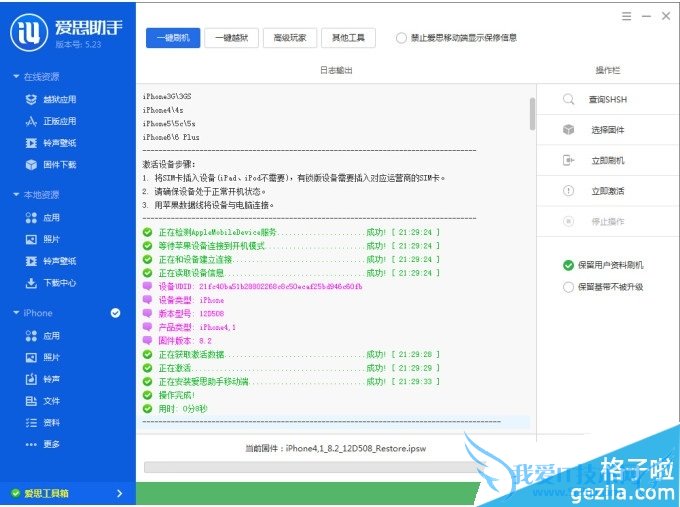Image resolution: width=680 pixels, height=507 pixels.
Task: Click the log output vertical scrollbar
Action: pyautogui.click(x=532, y=114)
